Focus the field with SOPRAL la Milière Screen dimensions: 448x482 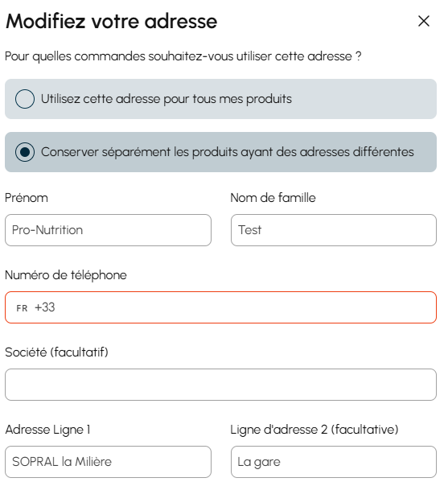point(108,462)
